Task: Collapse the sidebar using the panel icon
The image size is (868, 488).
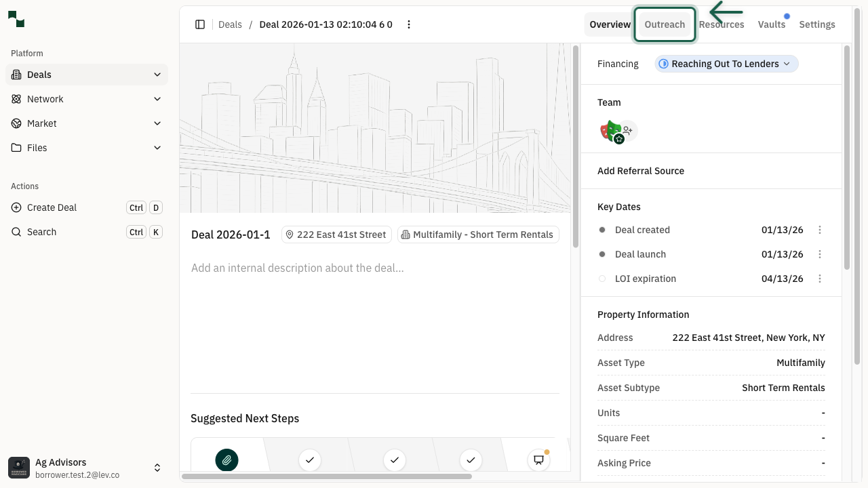Action: coord(200,24)
